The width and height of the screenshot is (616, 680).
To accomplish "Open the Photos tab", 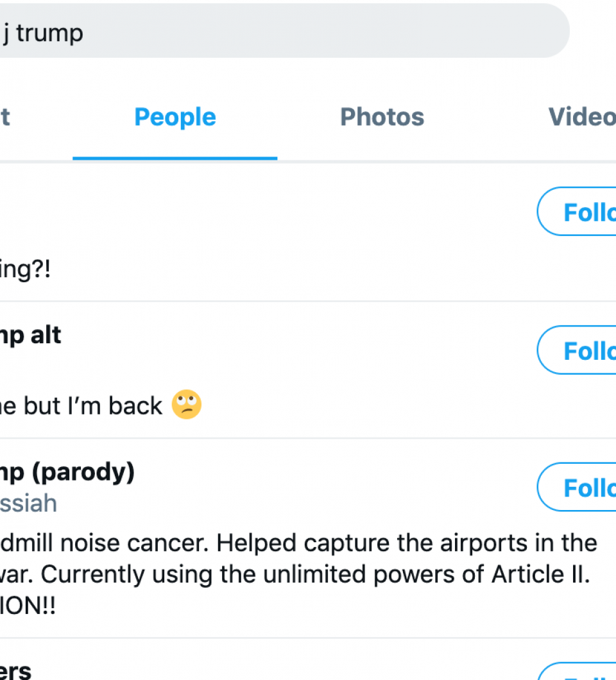I will tap(382, 117).
